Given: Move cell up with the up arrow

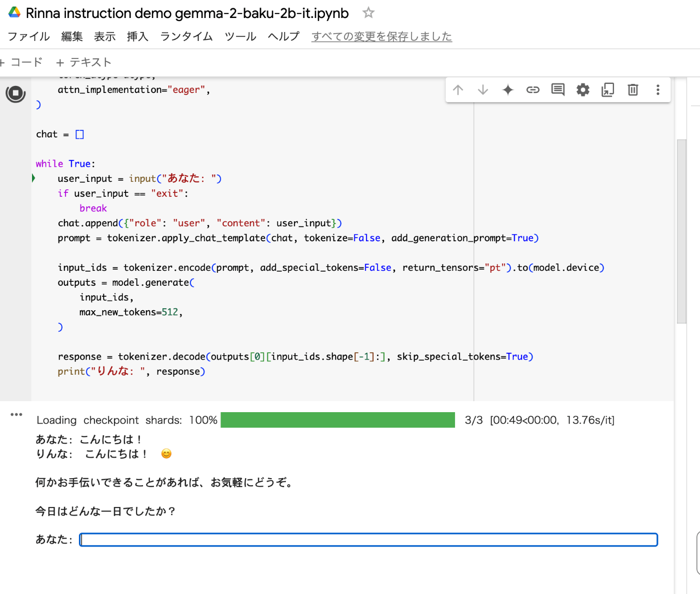Looking at the screenshot, I should [x=458, y=90].
